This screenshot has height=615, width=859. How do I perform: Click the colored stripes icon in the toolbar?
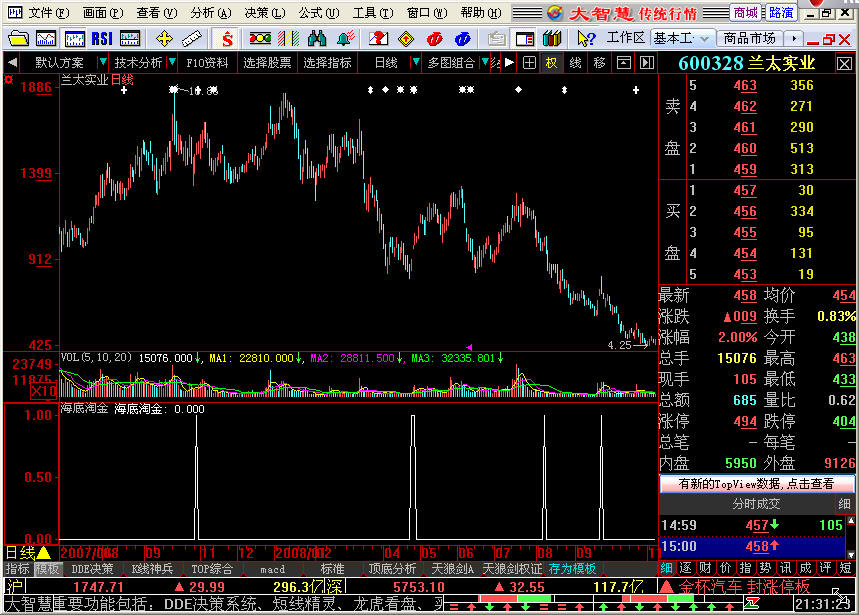(x=288, y=39)
